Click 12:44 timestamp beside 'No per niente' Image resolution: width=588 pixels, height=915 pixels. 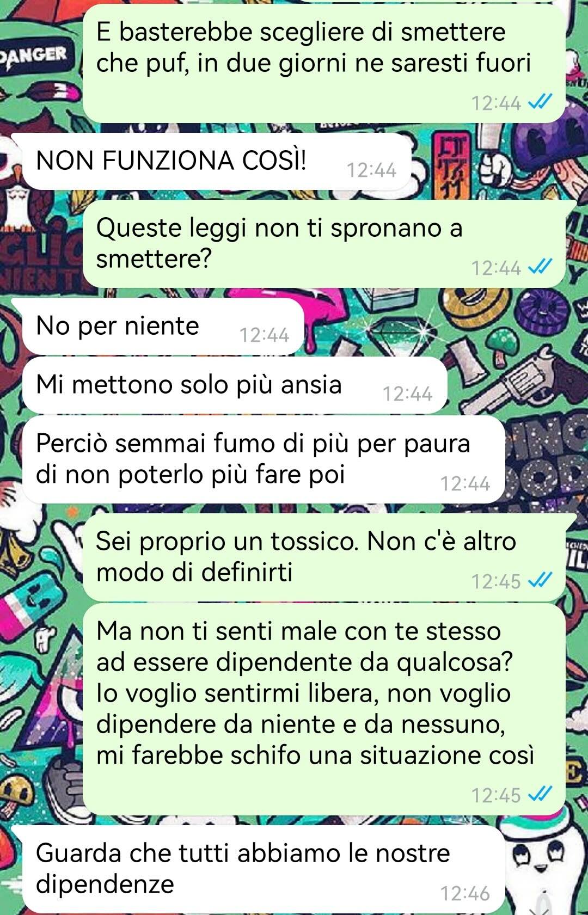[264, 335]
